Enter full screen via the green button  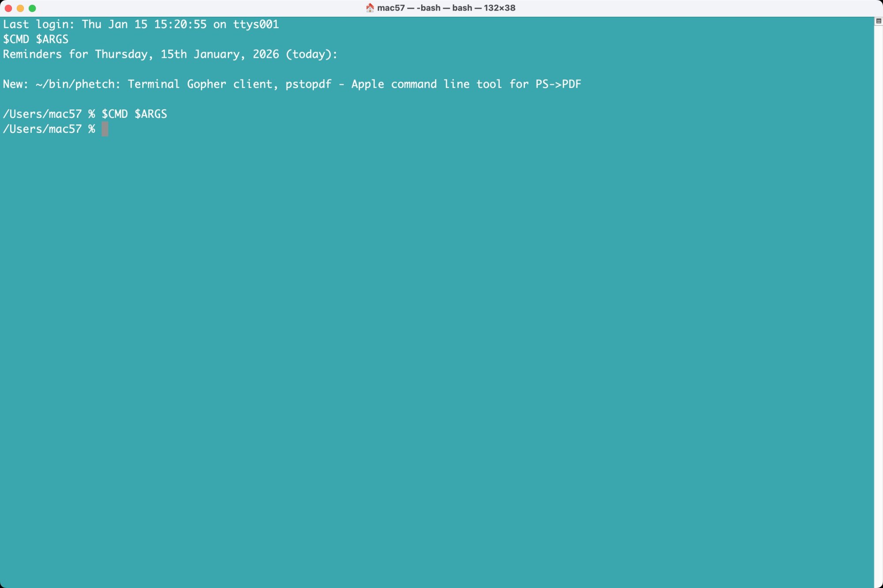click(x=32, y=8)
